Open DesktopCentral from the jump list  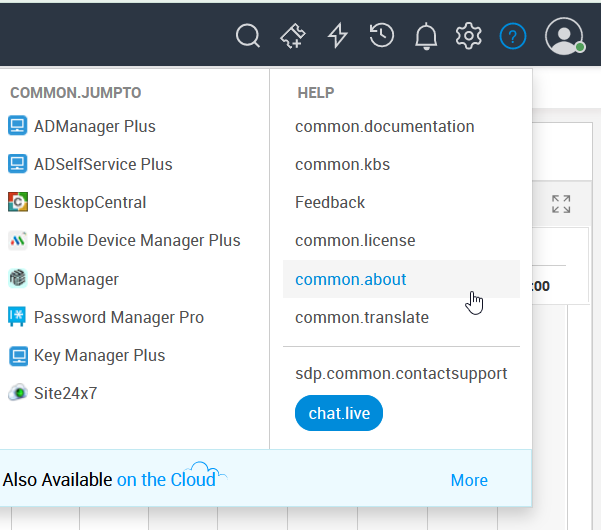point(89,202)
